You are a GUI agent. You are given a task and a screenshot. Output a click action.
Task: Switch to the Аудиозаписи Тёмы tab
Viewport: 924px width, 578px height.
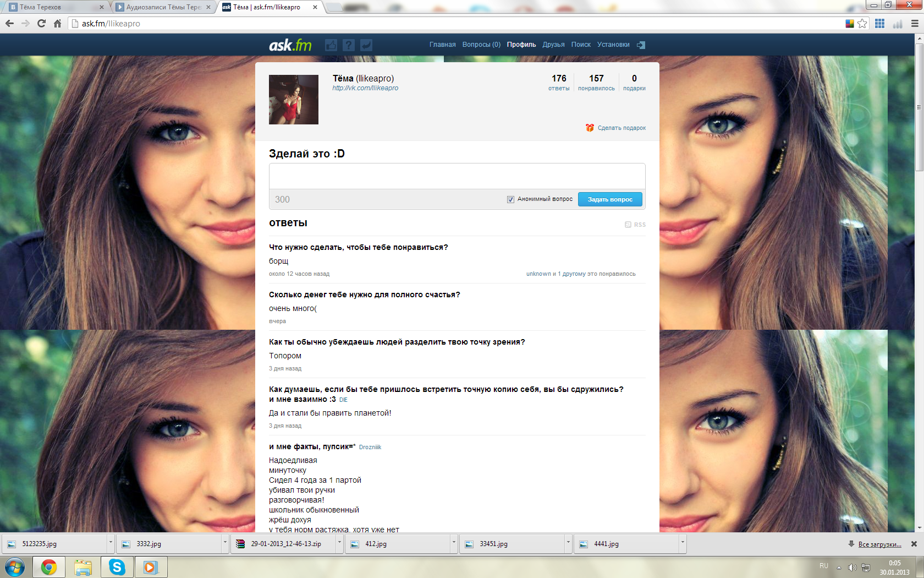pyautogui.click(x=163, y=7)
